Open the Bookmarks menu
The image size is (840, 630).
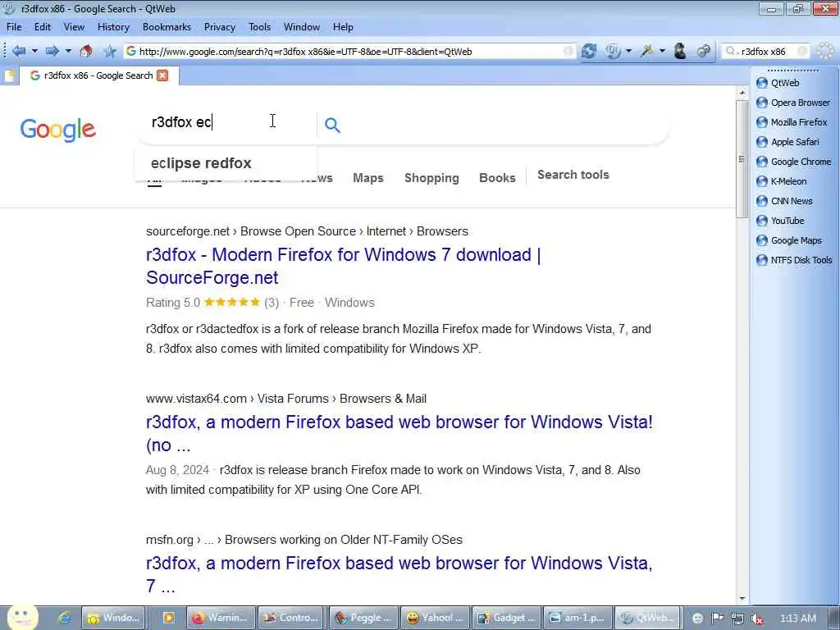[167, 27]
